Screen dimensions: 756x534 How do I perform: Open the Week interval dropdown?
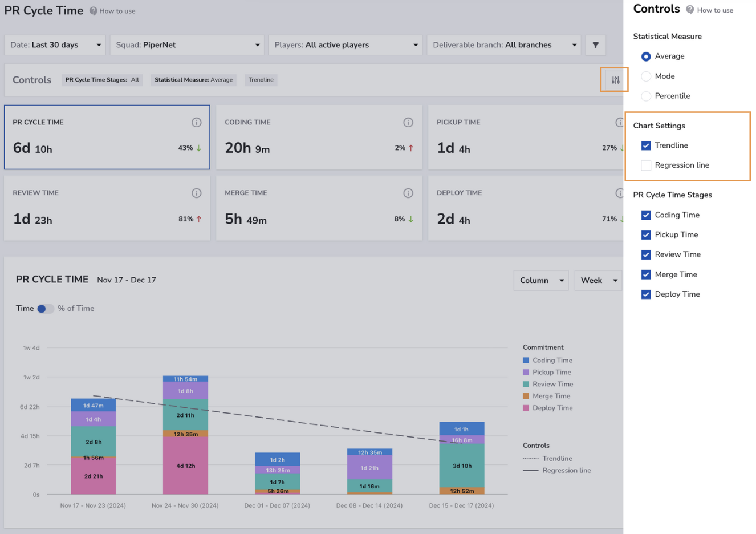tap(598, 280)
